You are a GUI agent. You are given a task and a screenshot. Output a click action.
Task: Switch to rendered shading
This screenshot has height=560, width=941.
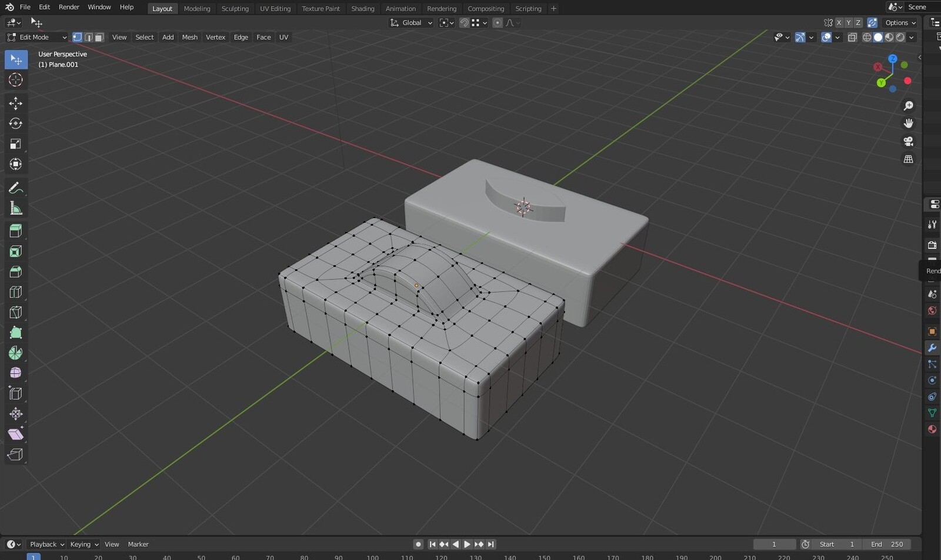[900, 37]
